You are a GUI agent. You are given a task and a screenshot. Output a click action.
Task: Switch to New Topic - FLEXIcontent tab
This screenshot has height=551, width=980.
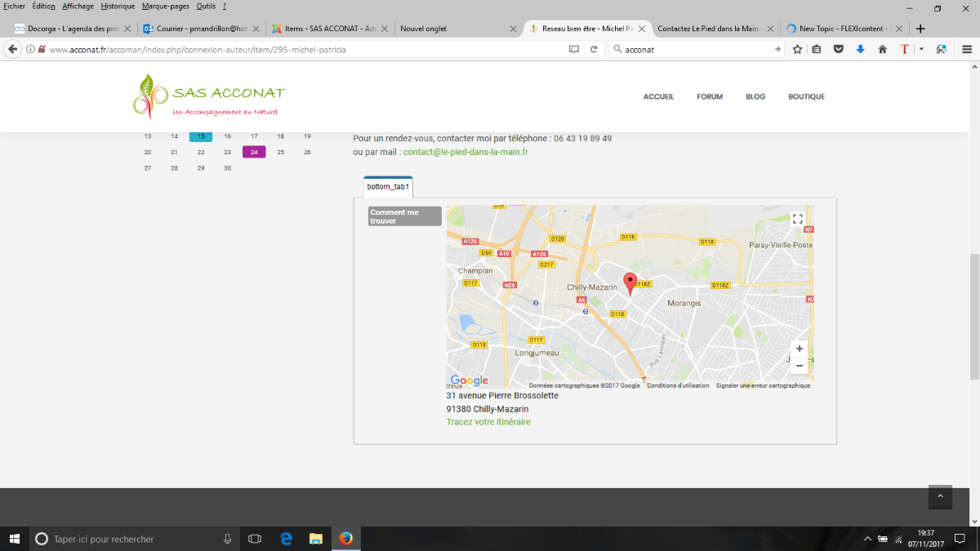(x=844, y=28)
